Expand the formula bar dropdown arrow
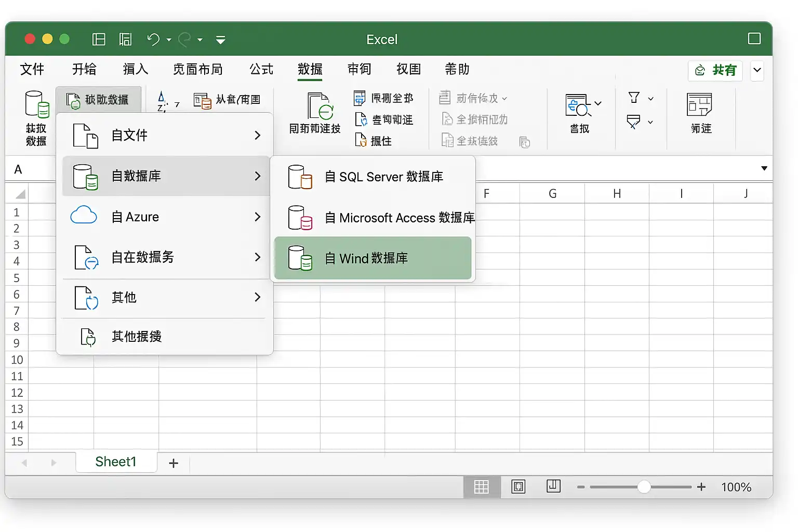798x532 pixels. coord(764,168)
